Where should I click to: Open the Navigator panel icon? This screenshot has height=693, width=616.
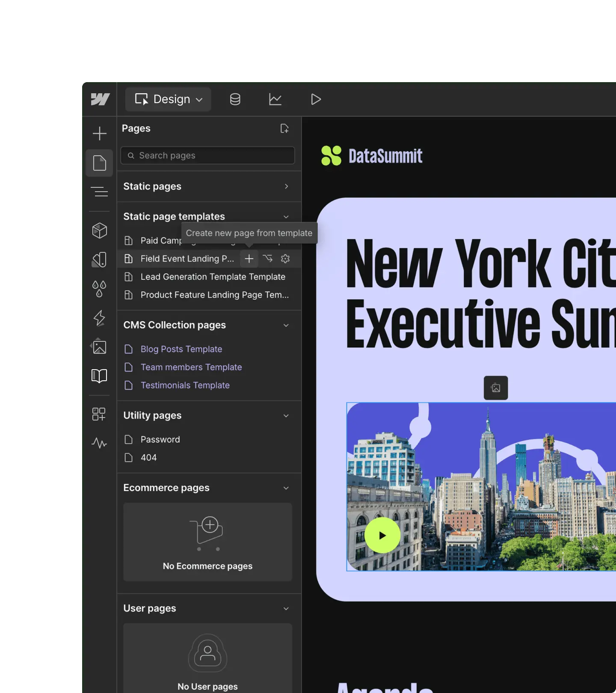[99, 192]
